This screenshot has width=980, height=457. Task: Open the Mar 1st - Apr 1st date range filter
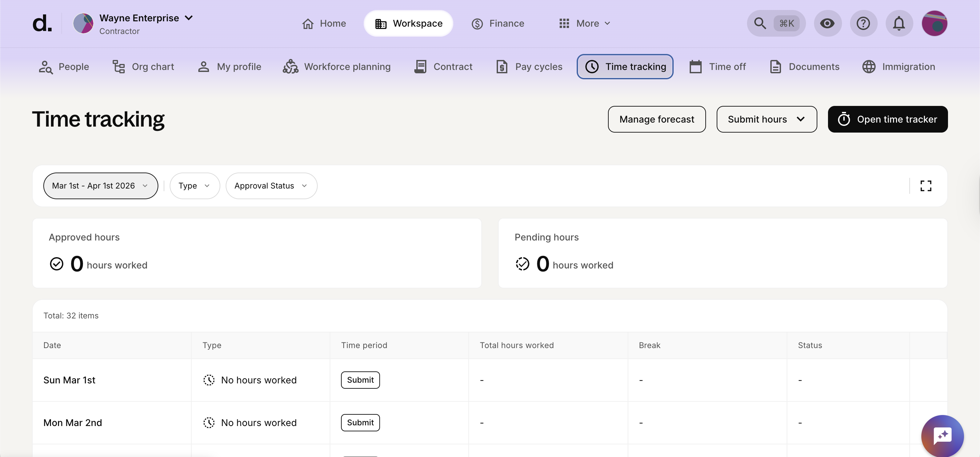click(x=100, y=186)
